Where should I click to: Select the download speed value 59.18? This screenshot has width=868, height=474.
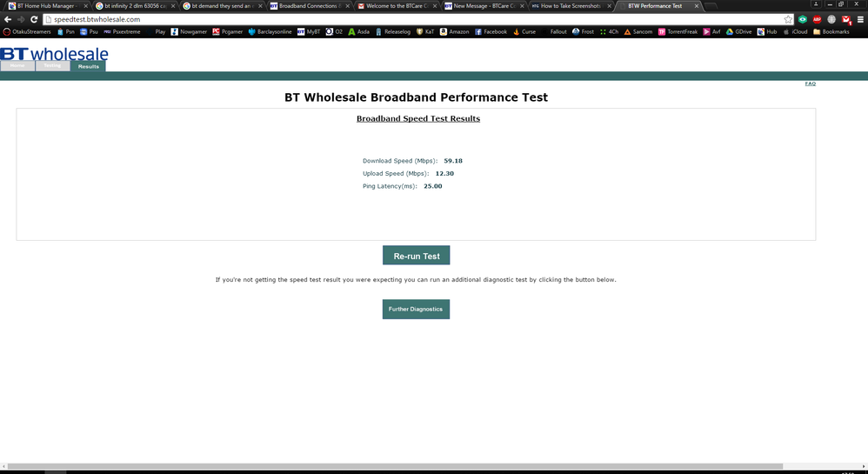[x=453, y=161]
